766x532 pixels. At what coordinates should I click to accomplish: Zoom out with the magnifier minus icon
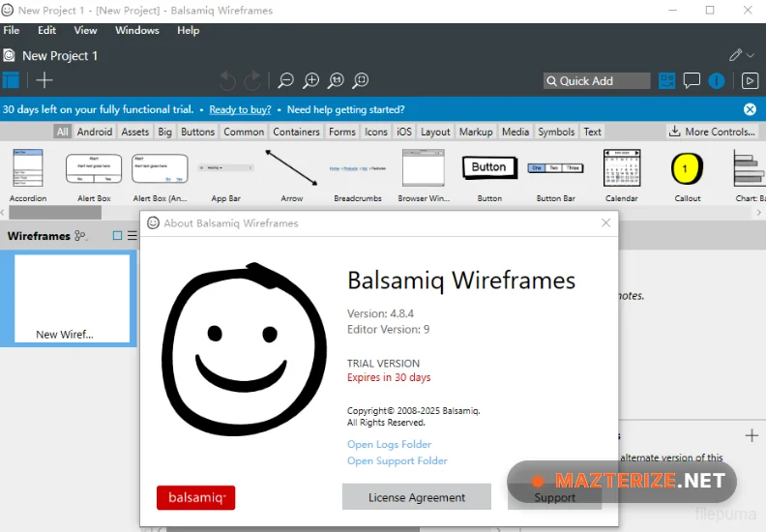pos(285,80)
